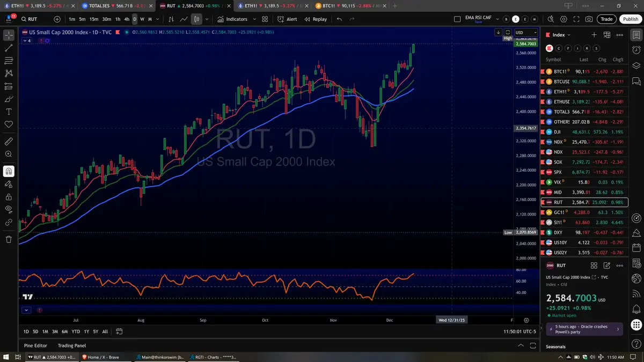This screenshot has width=644, height=362.
Task: Open watchlist advanced view table icon
Action: pyautogui.click(x=607, y=35)
